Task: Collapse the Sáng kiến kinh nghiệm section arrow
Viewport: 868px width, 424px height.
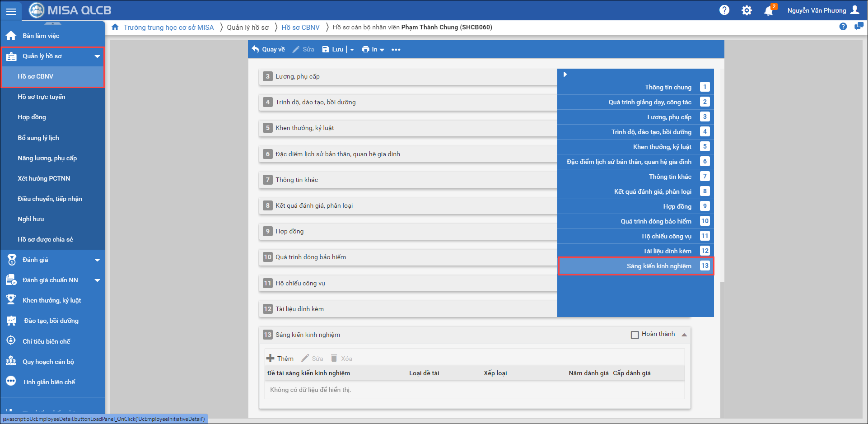Action: coord(684,335)
